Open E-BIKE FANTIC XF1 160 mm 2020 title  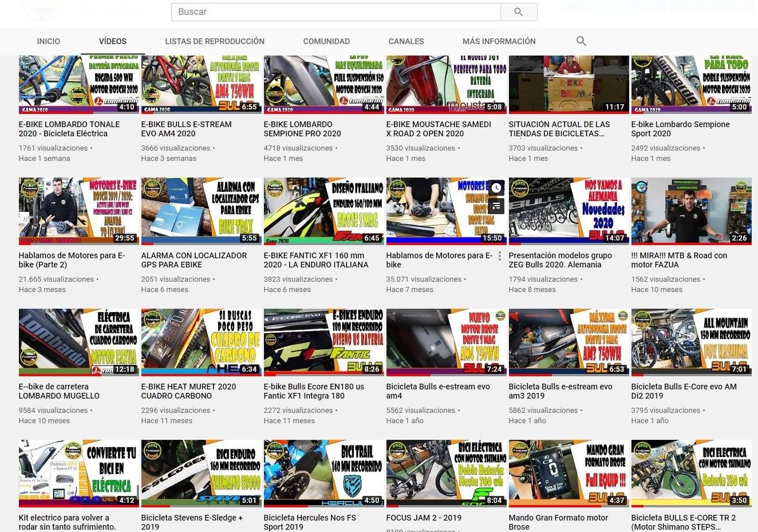click(316, 260)
